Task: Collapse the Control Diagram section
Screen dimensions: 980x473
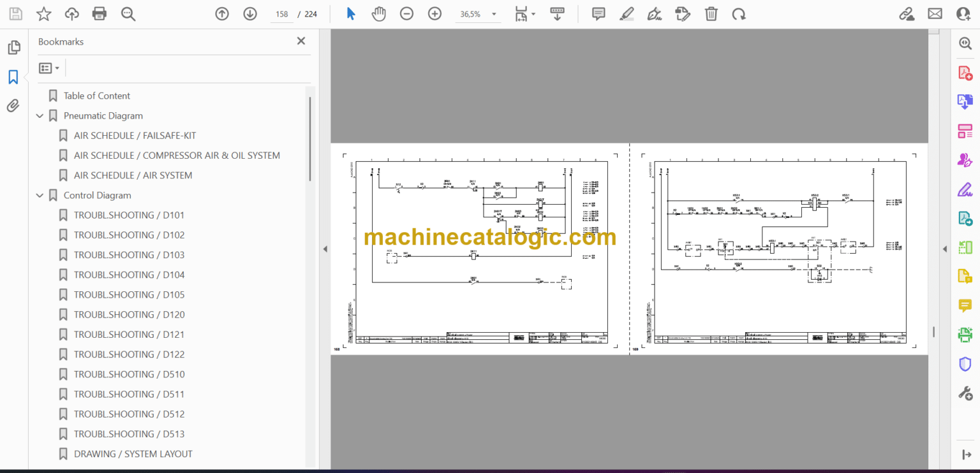Action: tap(40, 195)
